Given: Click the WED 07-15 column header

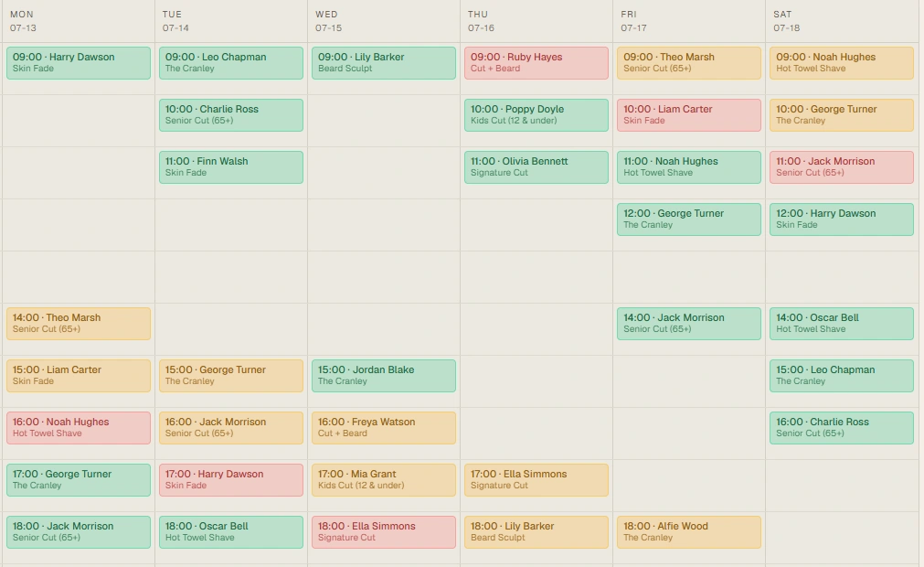Looking at the screenshot, I should 384,21.
